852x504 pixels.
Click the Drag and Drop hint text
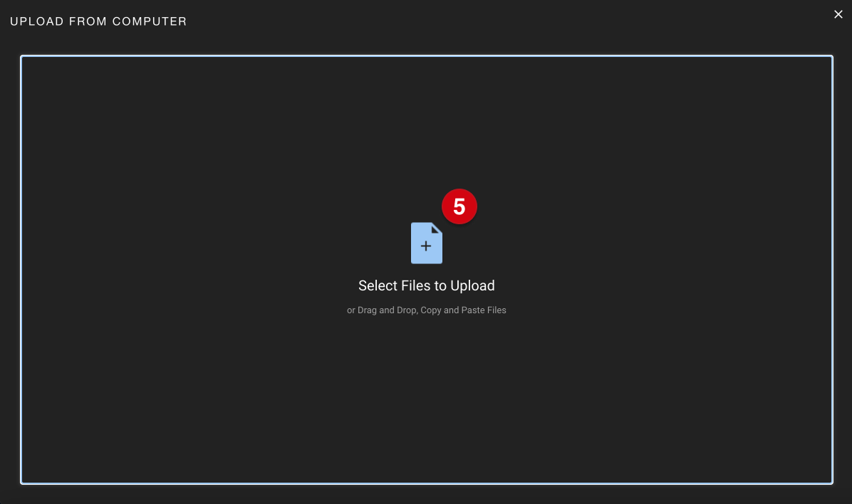[427, 310]
